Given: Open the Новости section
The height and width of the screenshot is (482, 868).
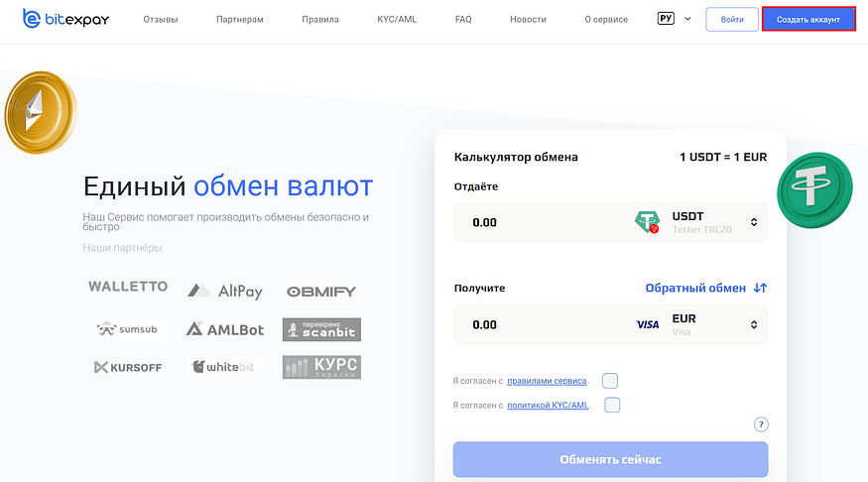Looking at the screenshot, I should [x=528, y=20].
